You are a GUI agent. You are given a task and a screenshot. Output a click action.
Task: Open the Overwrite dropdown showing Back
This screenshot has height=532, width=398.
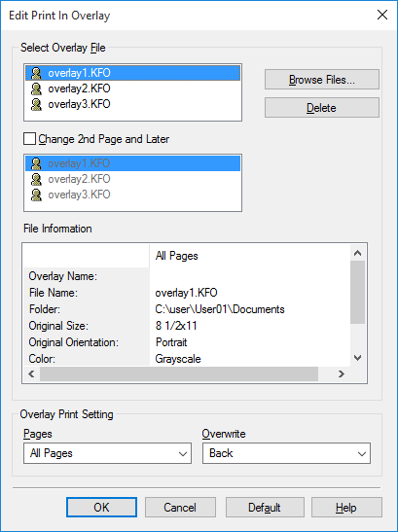286,453
